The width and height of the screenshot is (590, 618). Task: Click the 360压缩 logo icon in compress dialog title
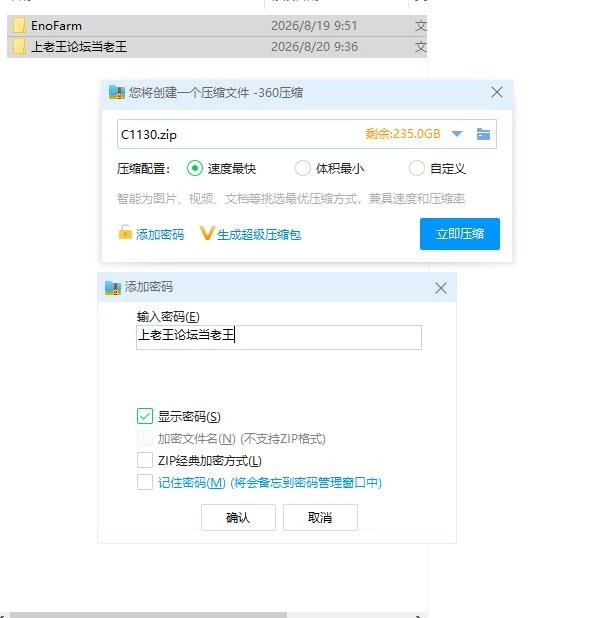(x=117, y=93)
